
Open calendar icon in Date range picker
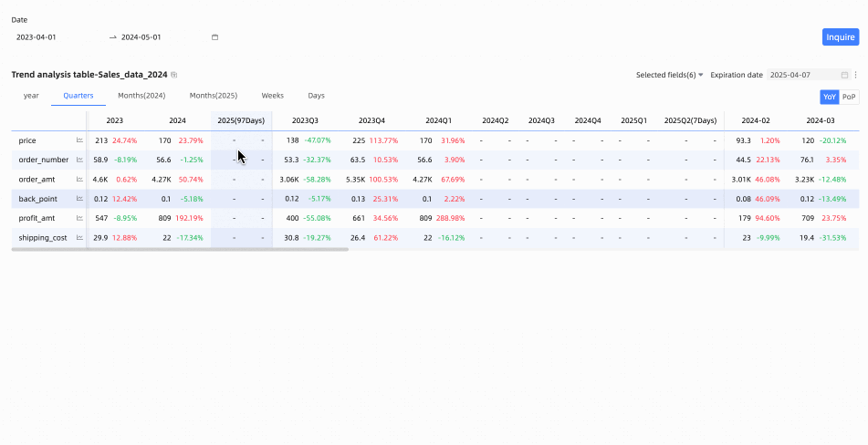(215, 37)
